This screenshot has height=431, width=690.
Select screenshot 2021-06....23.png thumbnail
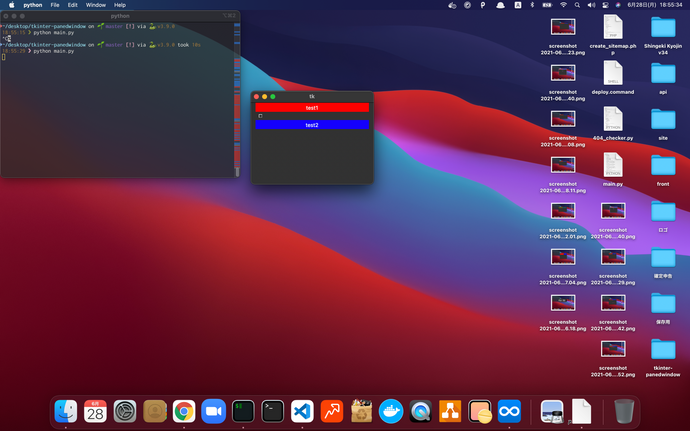click(x=563, y=26)
